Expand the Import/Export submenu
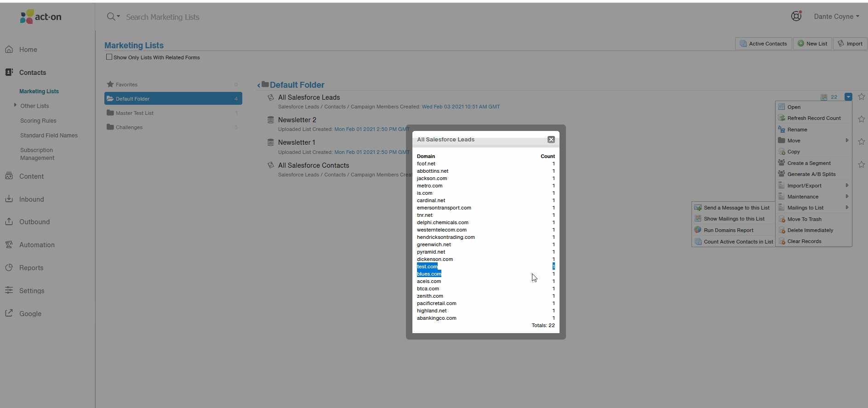The width and height of the screenshot is (868, 408). pyautogui.click(x=814, y=186)
